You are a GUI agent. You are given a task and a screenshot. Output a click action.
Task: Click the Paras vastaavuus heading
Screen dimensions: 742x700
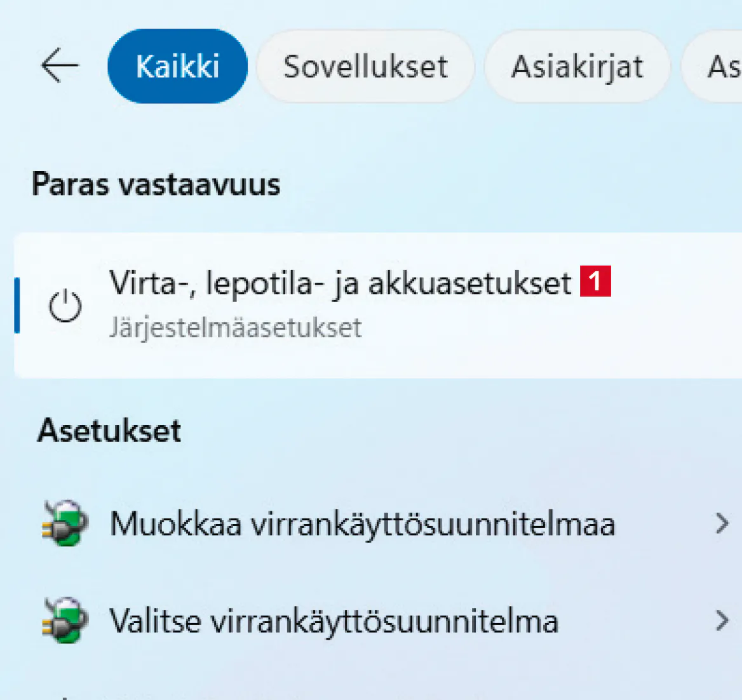tap(156, 185)
